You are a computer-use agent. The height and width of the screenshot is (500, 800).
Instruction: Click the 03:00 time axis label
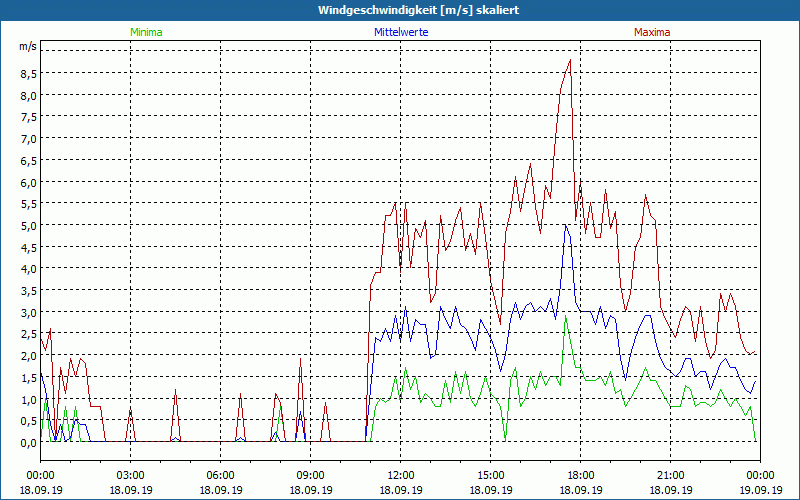[x=131, y=476]
